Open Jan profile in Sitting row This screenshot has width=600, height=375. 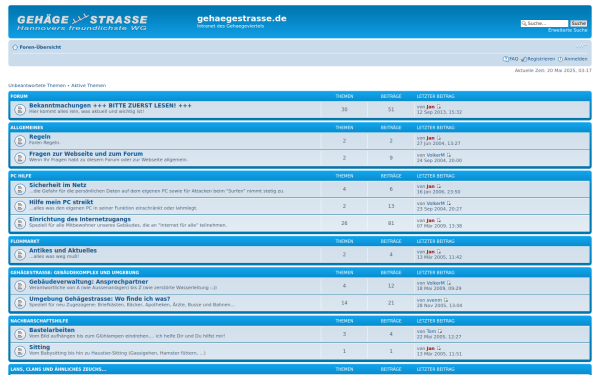(x=430, y=349)
